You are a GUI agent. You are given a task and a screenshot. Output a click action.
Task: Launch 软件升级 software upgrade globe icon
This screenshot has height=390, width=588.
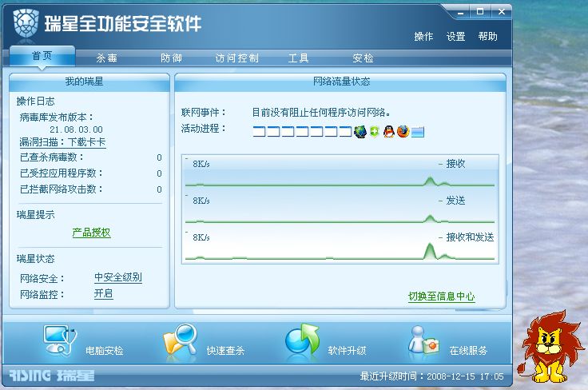302,339
